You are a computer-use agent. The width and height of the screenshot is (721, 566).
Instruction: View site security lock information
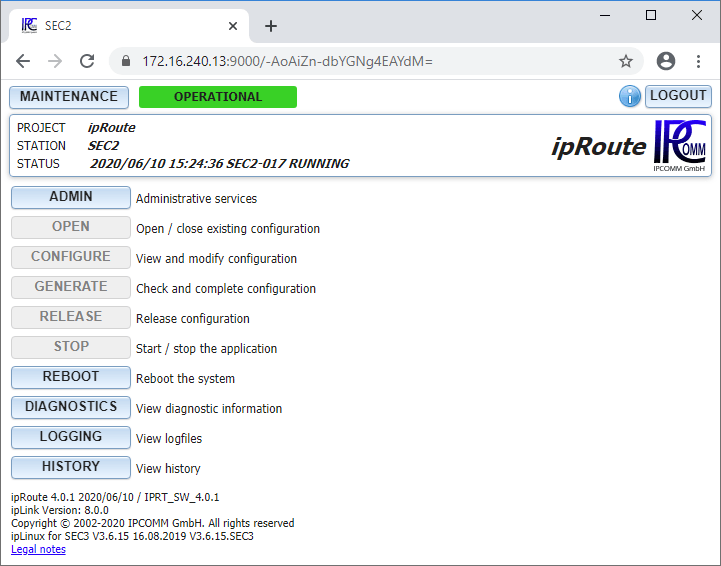[126, 61]
